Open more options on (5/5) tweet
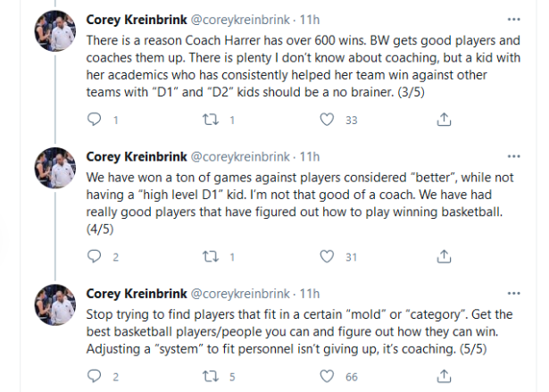 pos(513,292)
